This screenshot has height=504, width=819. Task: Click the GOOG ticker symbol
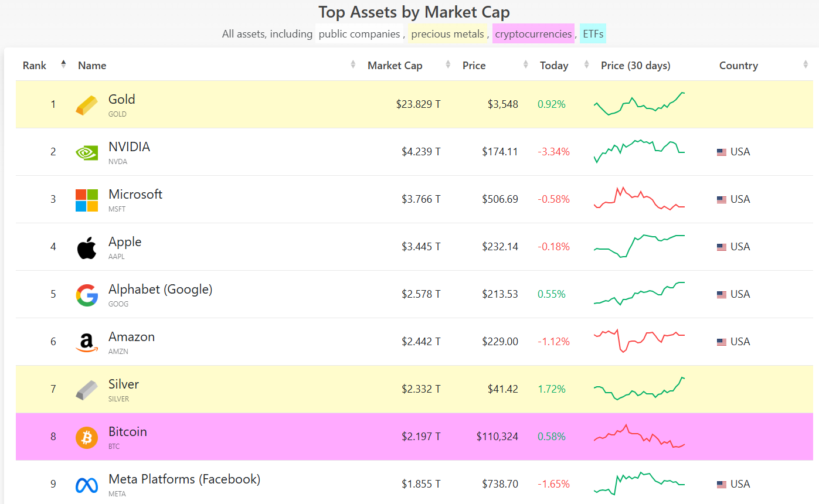(118, 304)
